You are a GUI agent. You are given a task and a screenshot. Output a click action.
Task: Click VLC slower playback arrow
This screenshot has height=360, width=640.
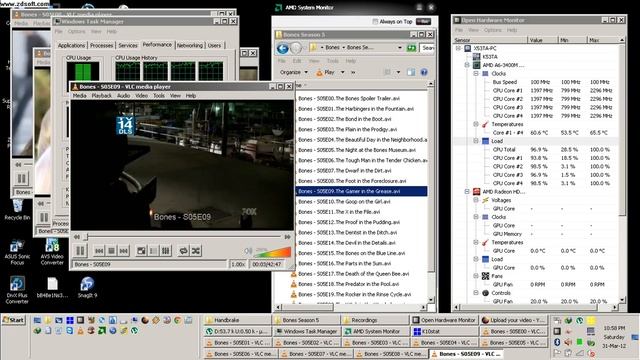pyautogui.click(x=77, y=237)
